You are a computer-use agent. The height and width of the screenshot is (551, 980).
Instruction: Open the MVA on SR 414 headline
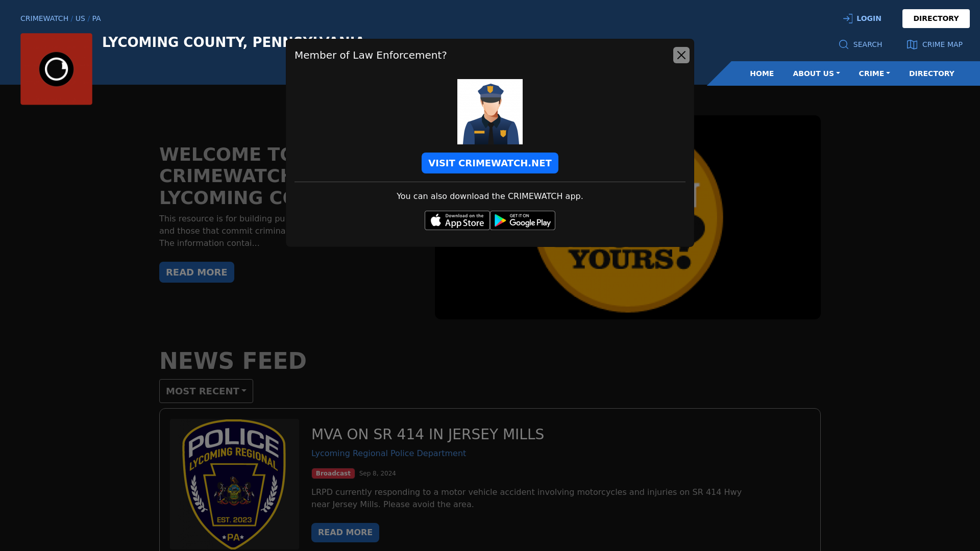[428, 434]
